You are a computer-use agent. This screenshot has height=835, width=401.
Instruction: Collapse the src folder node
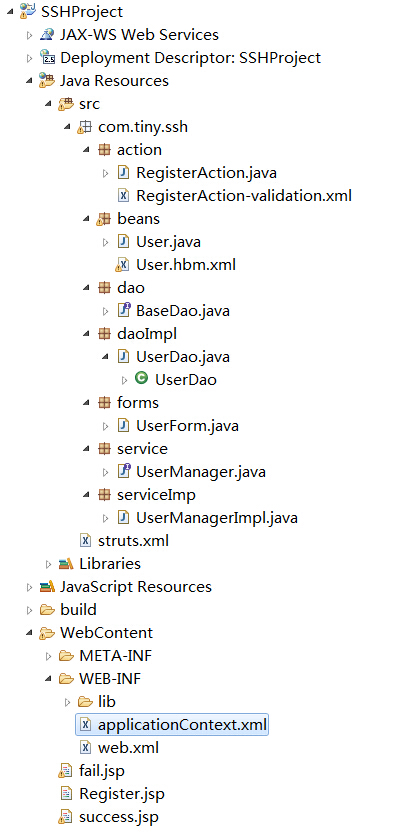[x=48, y=104]
